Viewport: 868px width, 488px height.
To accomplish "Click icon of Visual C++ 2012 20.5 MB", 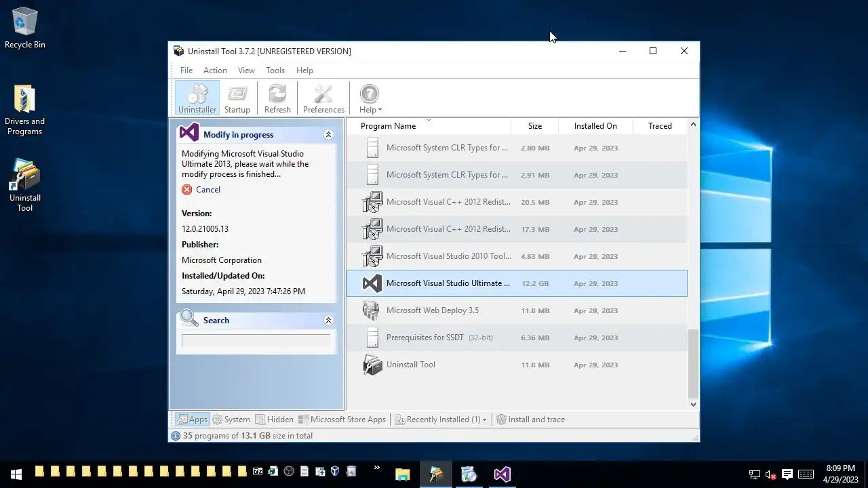I will (x=372, y=202).
